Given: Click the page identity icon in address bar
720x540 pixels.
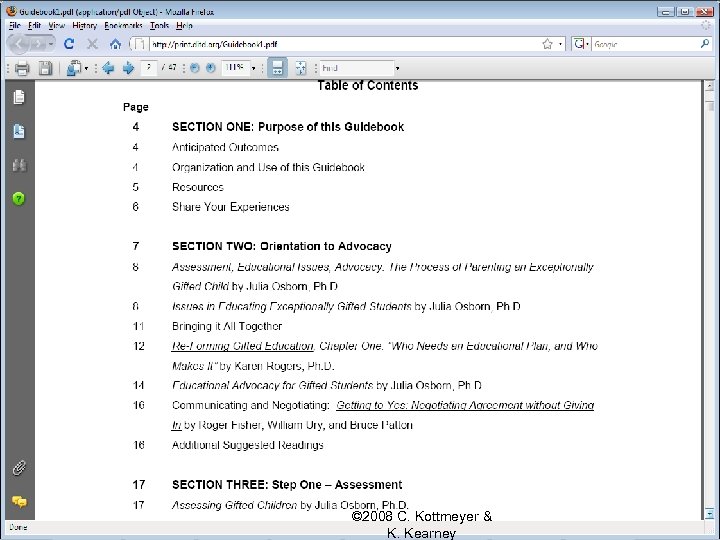Looking at the screenshot, I should (x=139, y=44).
